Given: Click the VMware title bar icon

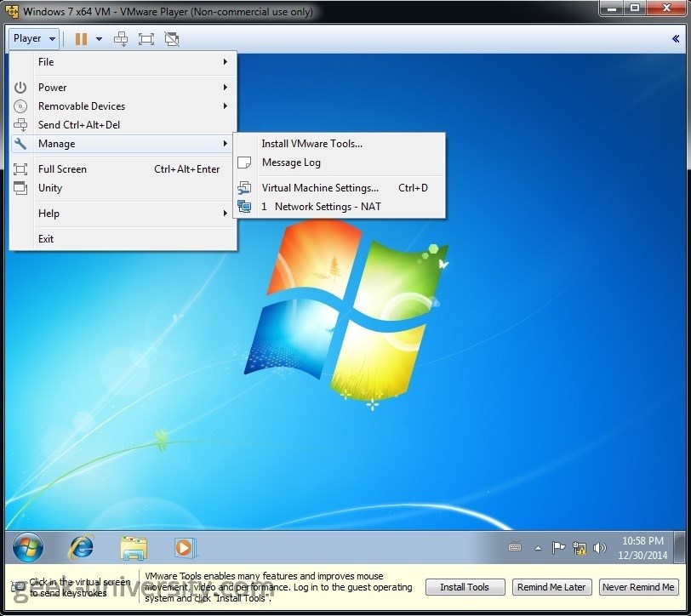Looking at the screenshot, I should 11,11.
